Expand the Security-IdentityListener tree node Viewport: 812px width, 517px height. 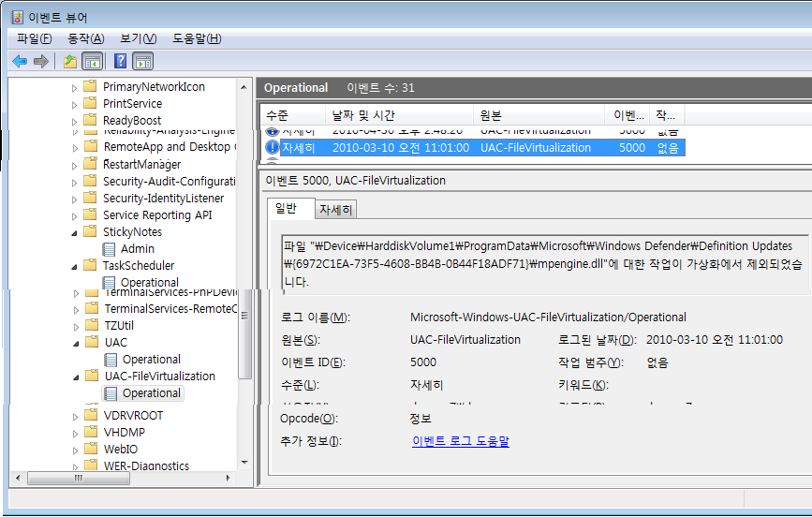coord(74,199)
